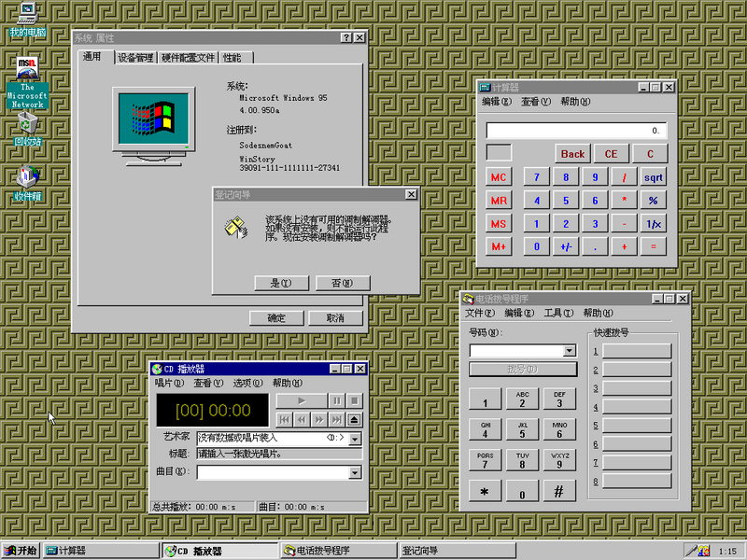Click the CE button in Calculator
This screenshot has width=747, height=560.
tap(612, 154)
